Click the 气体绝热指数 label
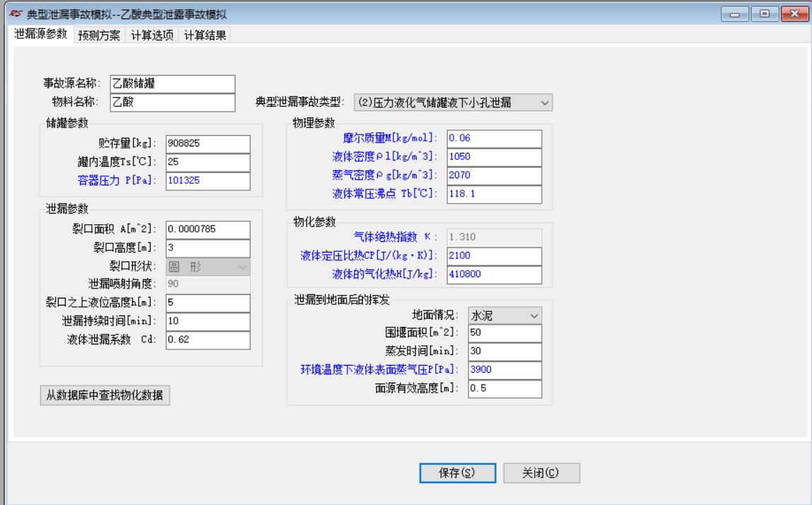This screenshot has height=505, width=812. pos(395,237)
